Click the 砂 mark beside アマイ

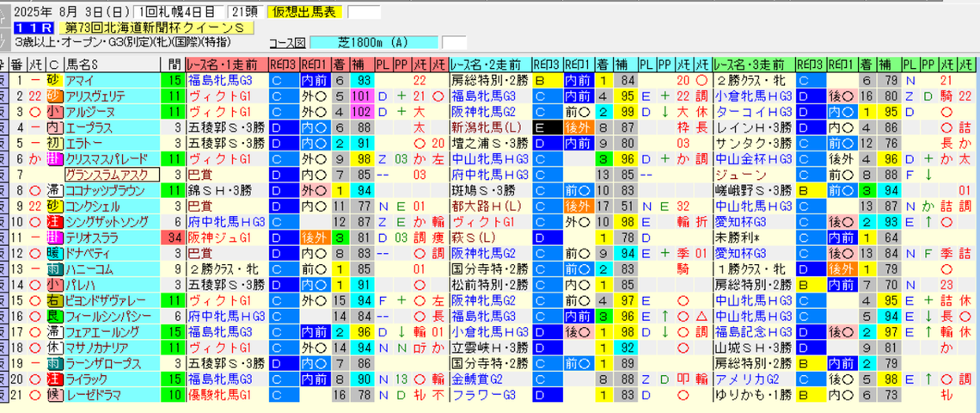[54, 80]
